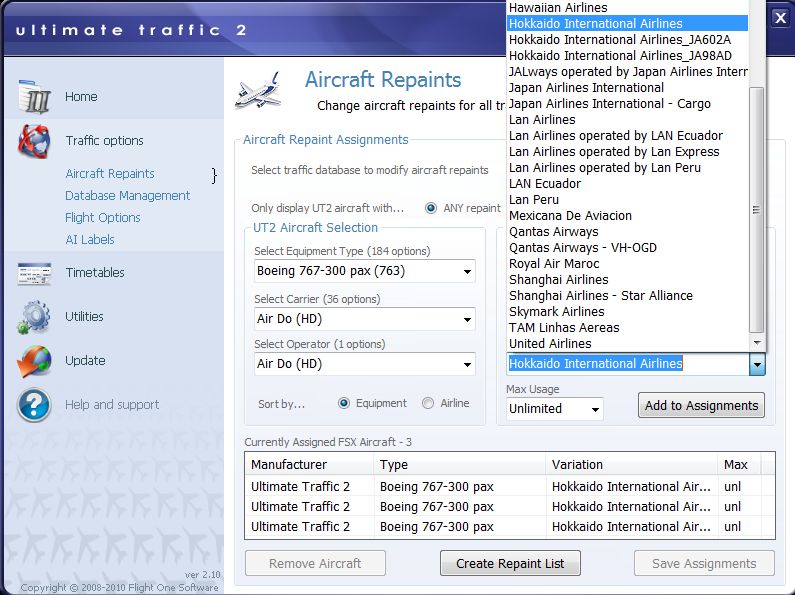Go to AI Labels submenu

(x=90, y=239)
